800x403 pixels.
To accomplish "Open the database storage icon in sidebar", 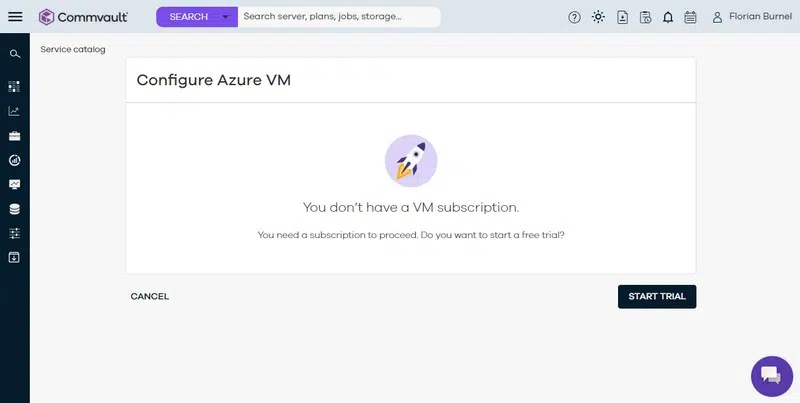I will click(x=14, y=209).
